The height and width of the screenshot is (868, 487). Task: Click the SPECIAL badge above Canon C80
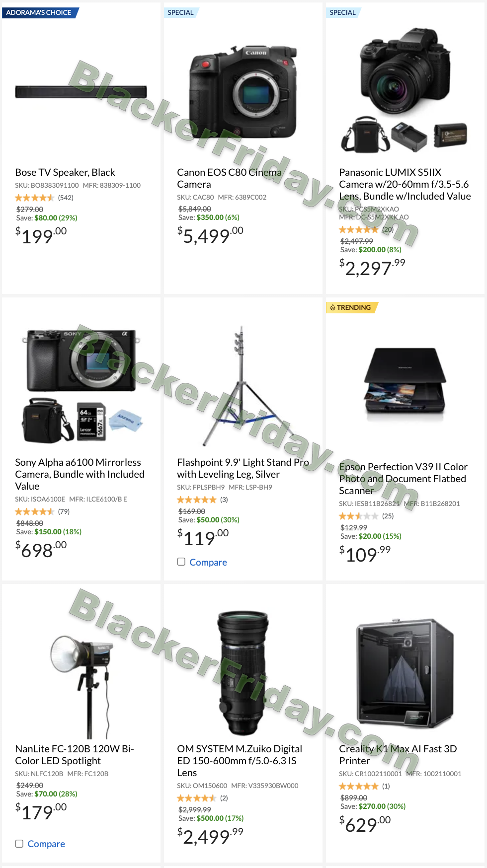click(181, 12)
